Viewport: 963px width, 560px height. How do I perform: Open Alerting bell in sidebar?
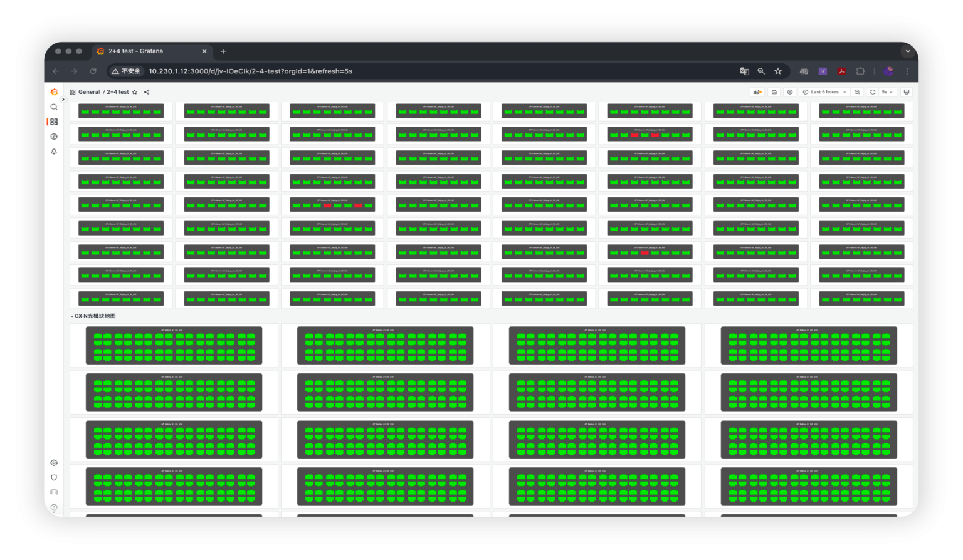click(54, 152)
